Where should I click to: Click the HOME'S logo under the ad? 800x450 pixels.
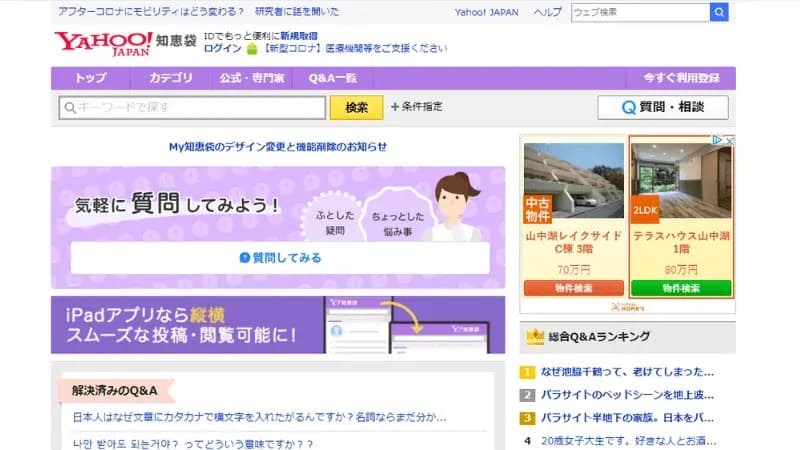point(628,307)
